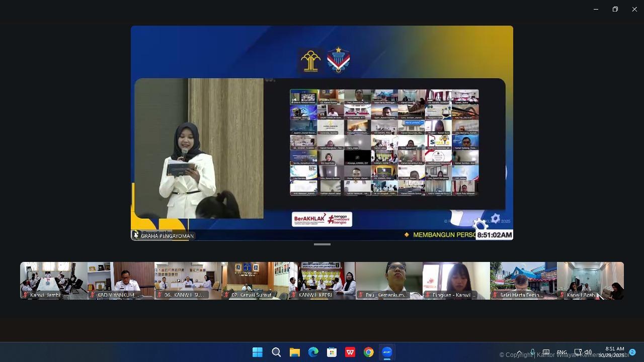Click the microphone icon in system tray
The image size is (644, 362).
(532, 352)
